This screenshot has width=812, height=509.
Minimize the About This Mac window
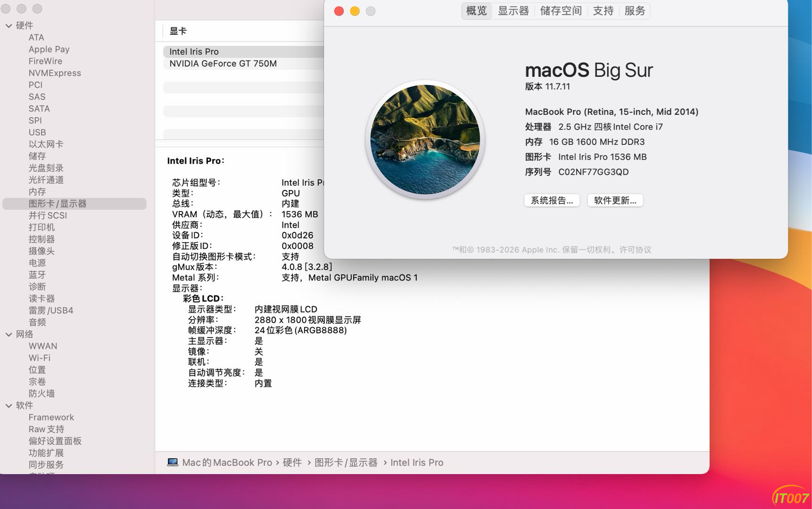click(x=355, y=11)
